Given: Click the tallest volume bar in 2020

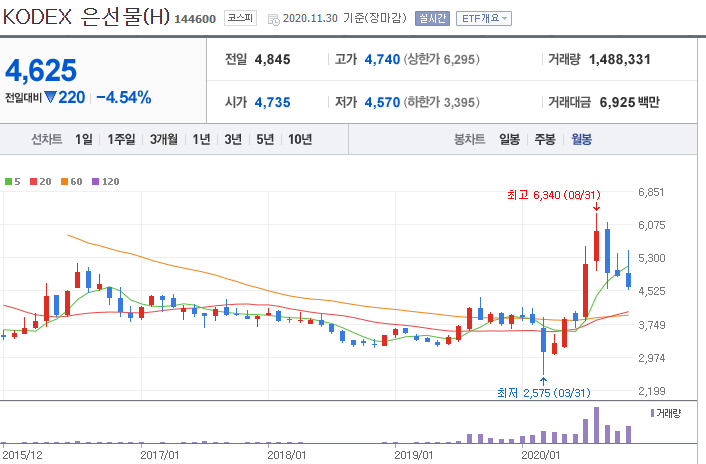Looking at the screenshot, I should coord(596,425).
